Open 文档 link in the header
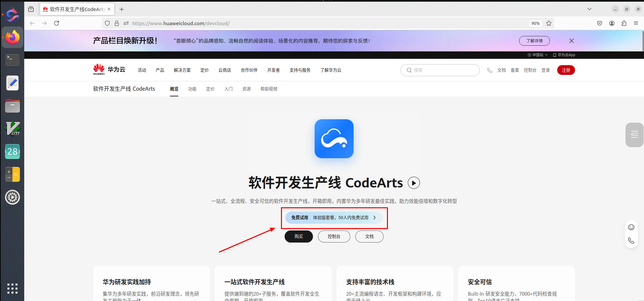The image size is (644, 301). coord(502,70)
